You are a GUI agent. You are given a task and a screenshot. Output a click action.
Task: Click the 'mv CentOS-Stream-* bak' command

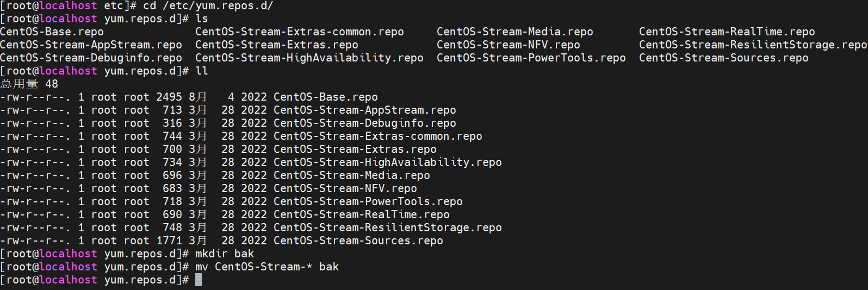click(266, 267)
